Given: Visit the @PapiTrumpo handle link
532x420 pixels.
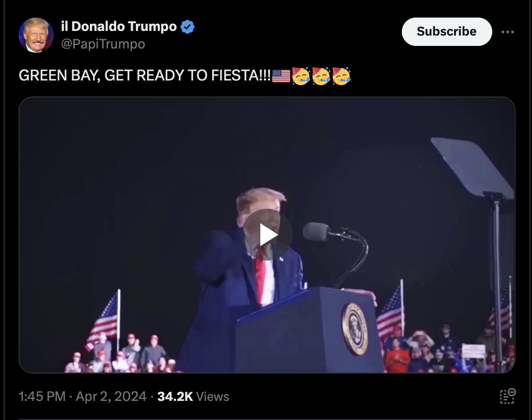Looking at the screenshot, I should tap(103, 44).
